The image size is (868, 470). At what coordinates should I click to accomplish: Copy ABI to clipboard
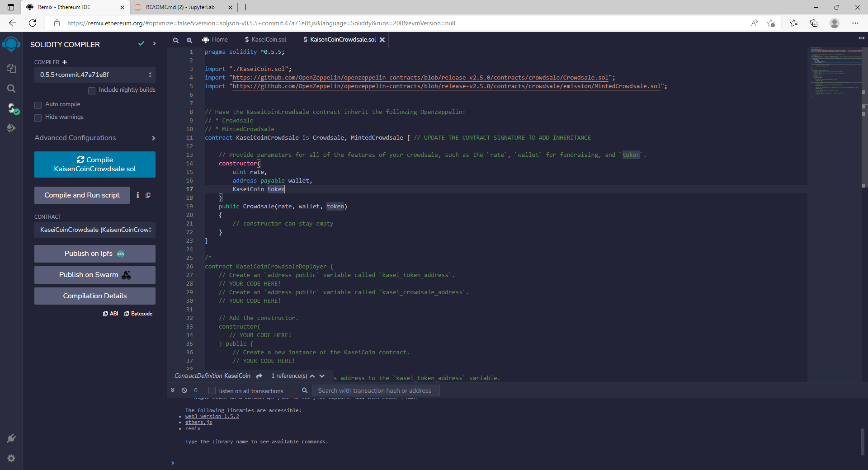111,314
